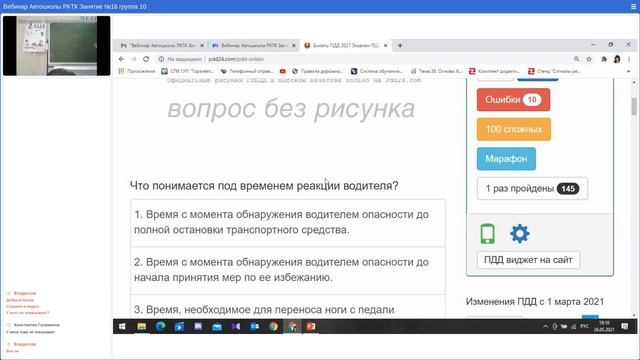Open the Система обучения bookmark
Screen dimensions: 640x360
coord(377,71)
